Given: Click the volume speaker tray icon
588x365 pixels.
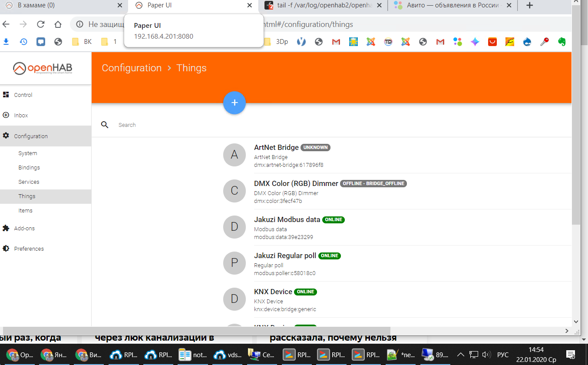Looking at the screenshot, I should click(486, 354).
